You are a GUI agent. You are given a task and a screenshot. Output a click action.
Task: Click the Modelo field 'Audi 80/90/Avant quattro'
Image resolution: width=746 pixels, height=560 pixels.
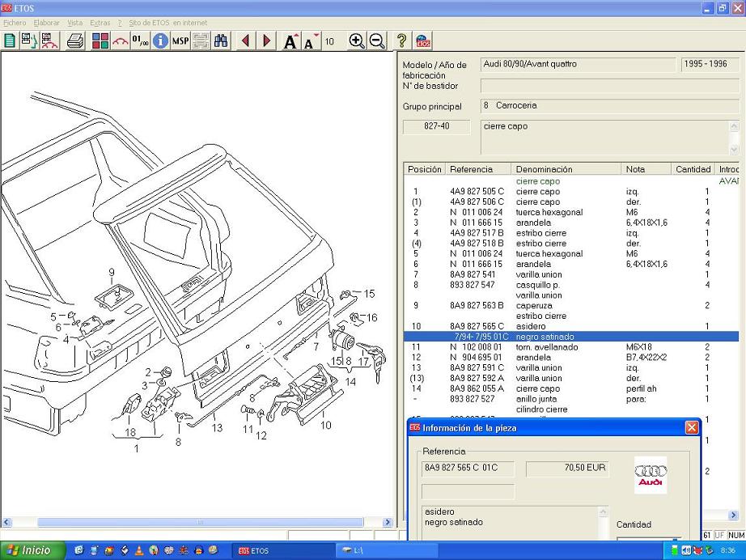(x=578, y=64)
